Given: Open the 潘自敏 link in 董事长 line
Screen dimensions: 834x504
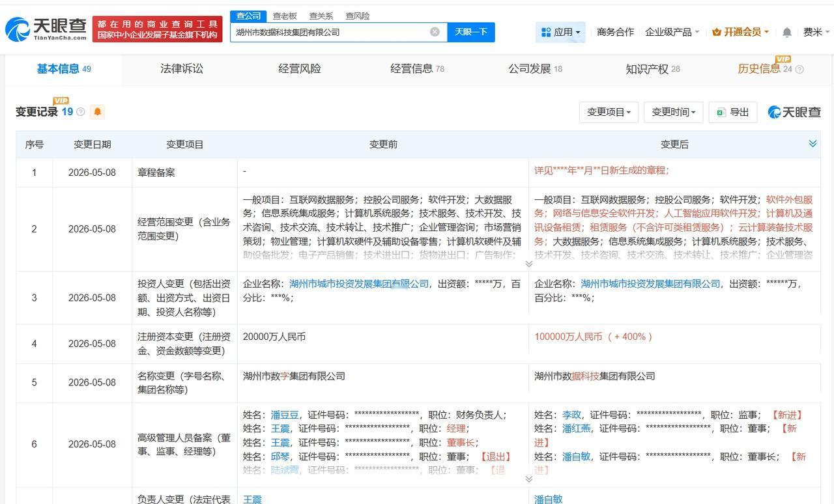Looking at the screenshot, I should [x=576, y=456].
